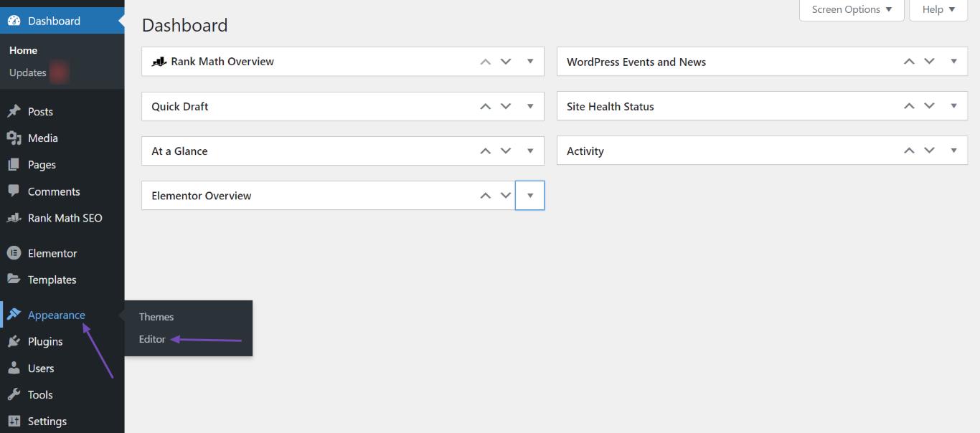Viewport: 980px width, 433px height.
Task: Move Elementor Overview widget down
Action: (x=506, y=196)
